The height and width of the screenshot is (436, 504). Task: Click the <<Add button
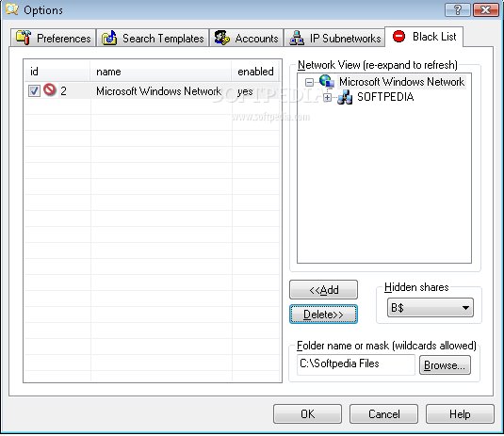324,290
